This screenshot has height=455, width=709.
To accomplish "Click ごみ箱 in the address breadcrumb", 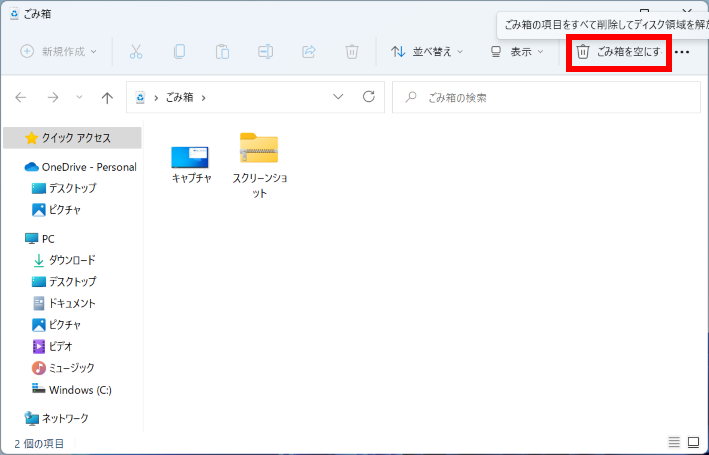I will (x=180, y=97).
